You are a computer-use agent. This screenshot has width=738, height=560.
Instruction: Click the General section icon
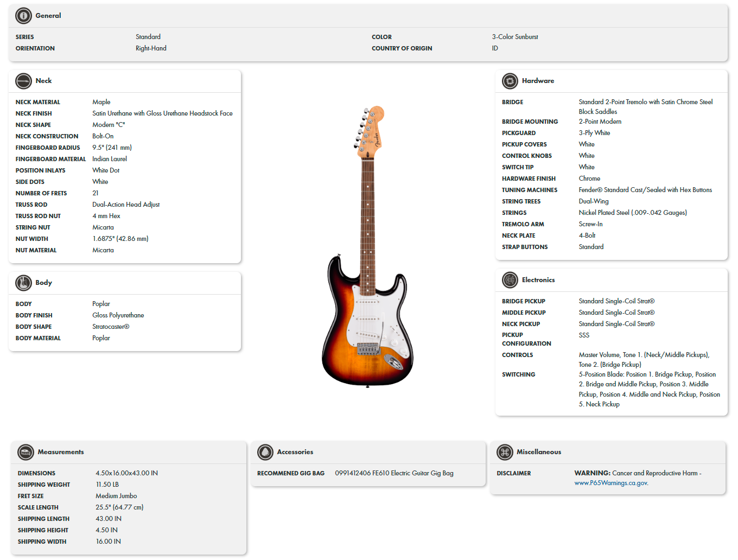(23, 16)
